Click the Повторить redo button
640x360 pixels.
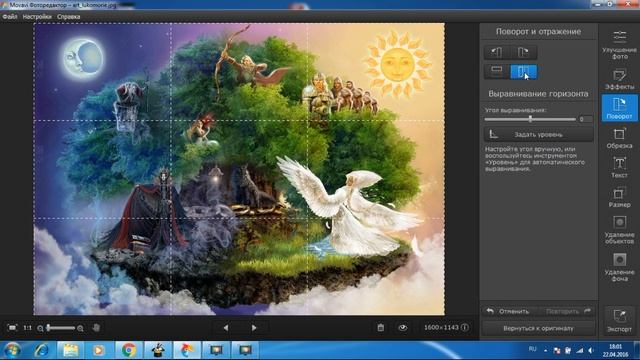[567, 311]
